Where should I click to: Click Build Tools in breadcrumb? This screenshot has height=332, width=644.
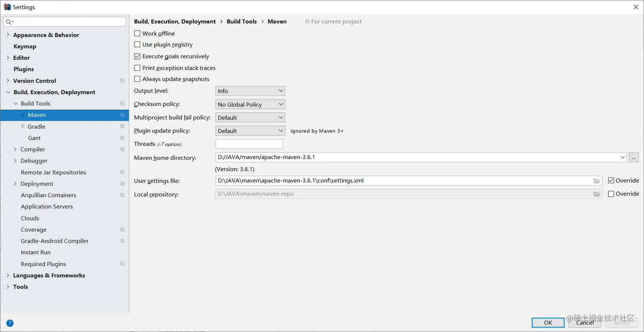click(x=241, y=21)
